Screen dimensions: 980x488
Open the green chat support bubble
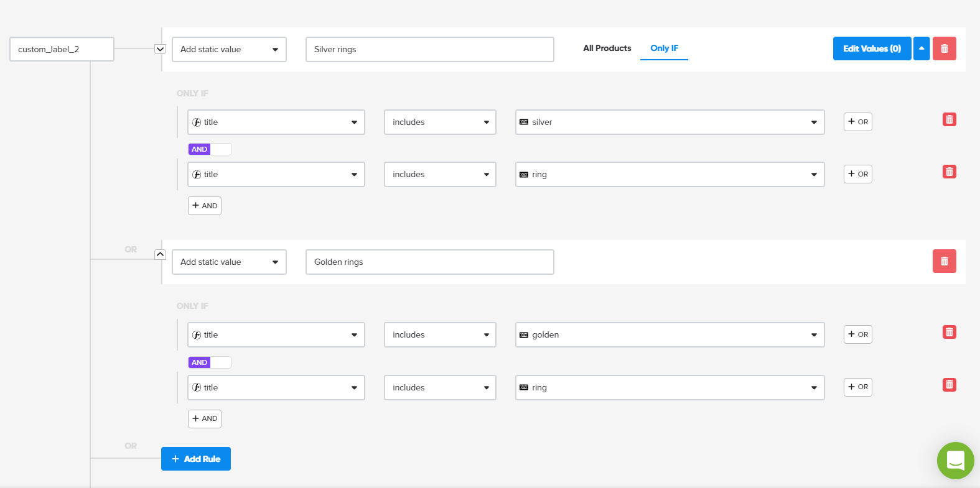click(x=955, y=461)
